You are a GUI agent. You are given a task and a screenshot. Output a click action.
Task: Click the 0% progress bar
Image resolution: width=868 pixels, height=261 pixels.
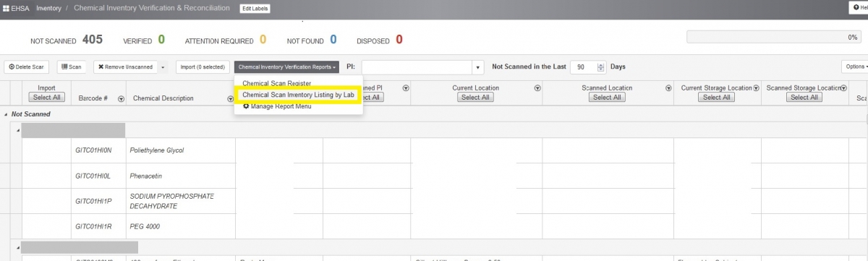pyautogui.click(x=775, y=37)
